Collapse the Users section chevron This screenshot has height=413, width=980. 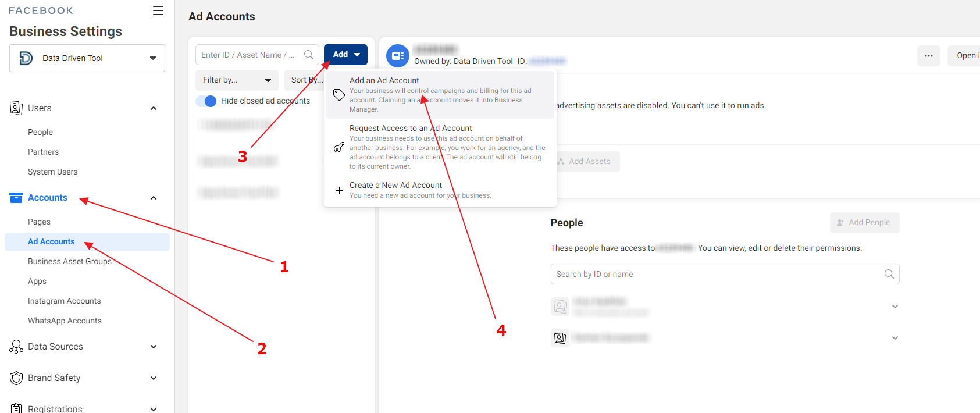154,108
